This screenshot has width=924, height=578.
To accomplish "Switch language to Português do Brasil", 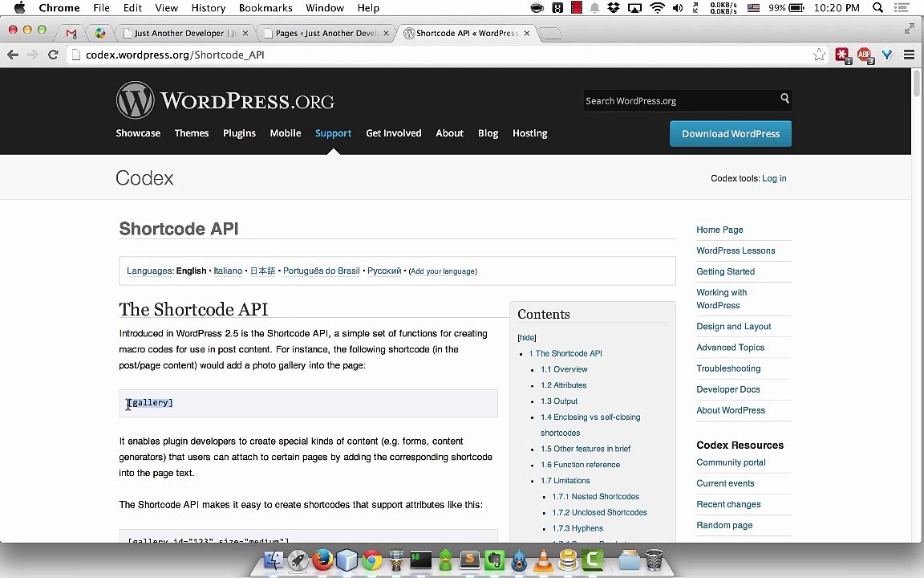I will (321, 271).
